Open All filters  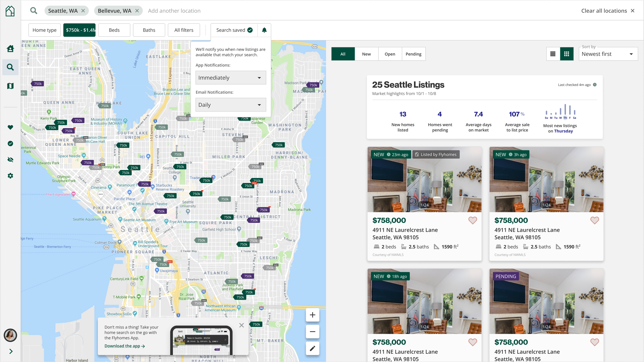coord(184,30)
